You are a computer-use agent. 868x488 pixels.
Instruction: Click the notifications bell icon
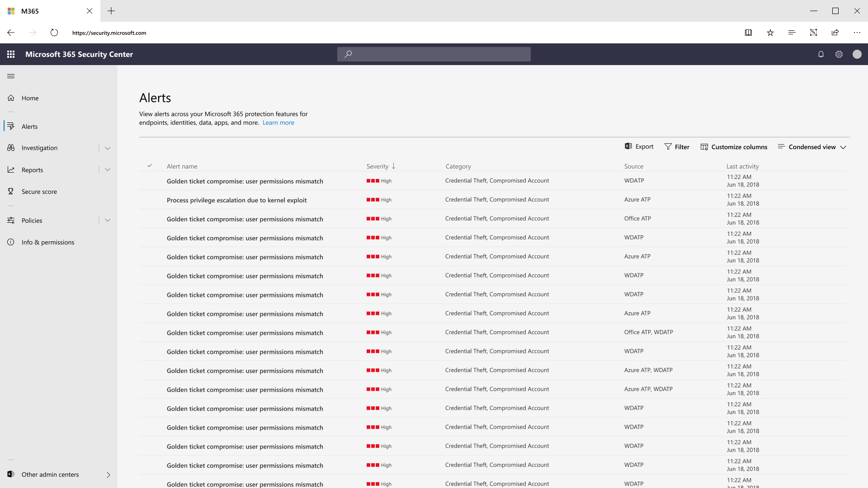point(821,54)
